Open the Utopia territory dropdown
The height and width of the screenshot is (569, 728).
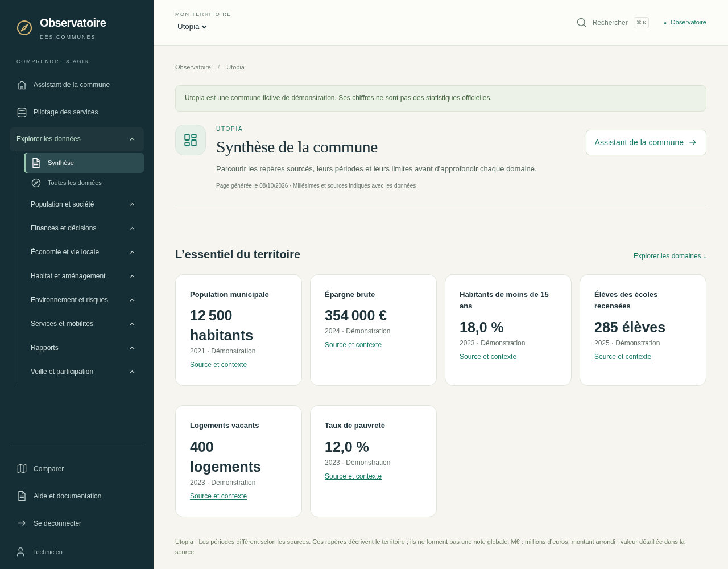(192, 27)
